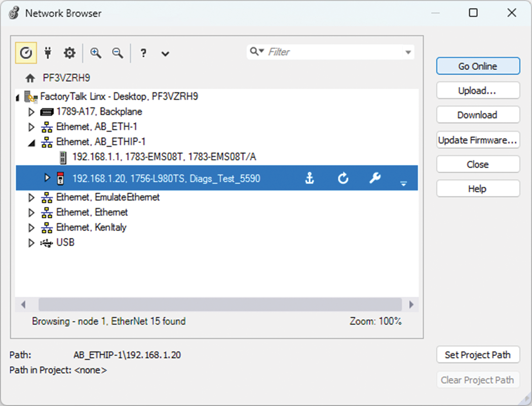Click the Set Project Path button
532x406 pixels.
478,355
